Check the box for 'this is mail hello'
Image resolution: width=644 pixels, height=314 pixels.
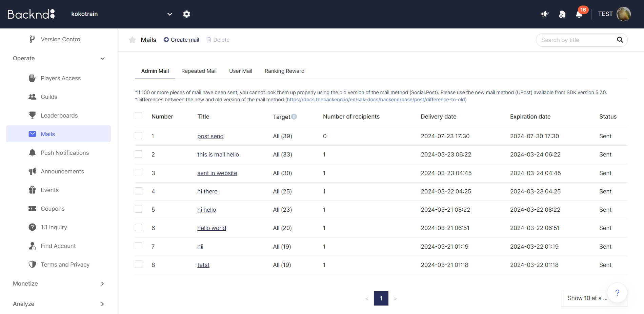[x=138, y=154]
